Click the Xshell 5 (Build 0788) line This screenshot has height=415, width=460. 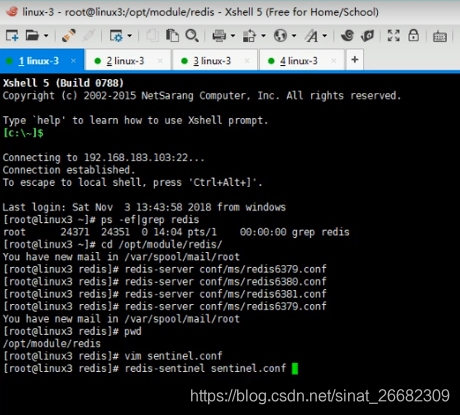point(63,83)
